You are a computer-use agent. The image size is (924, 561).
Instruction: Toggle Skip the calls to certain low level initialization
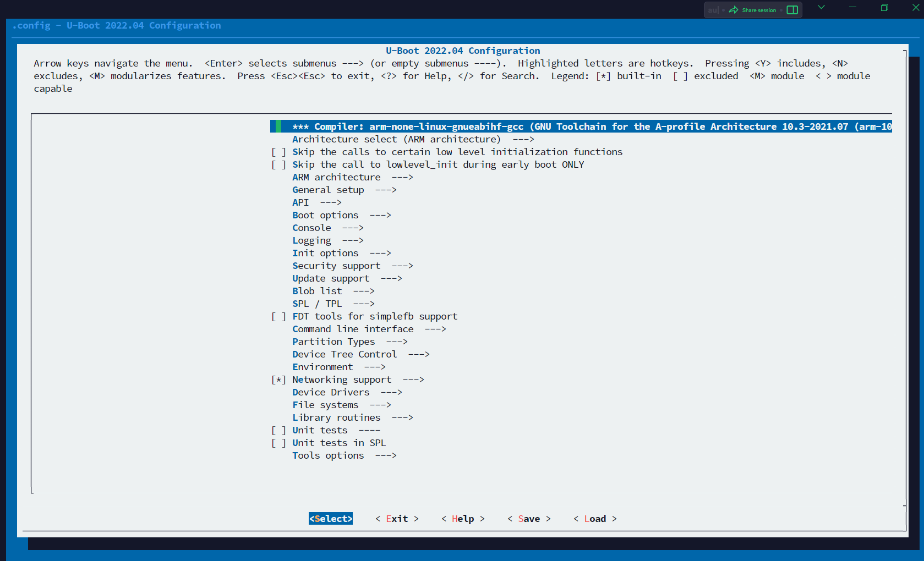click(x=278, y=152)
